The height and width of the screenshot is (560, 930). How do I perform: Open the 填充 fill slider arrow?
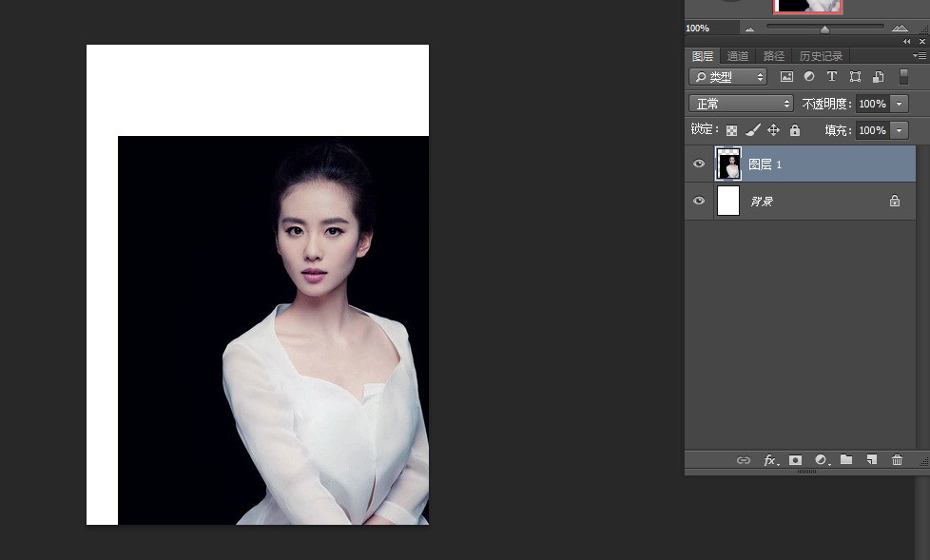900,130
